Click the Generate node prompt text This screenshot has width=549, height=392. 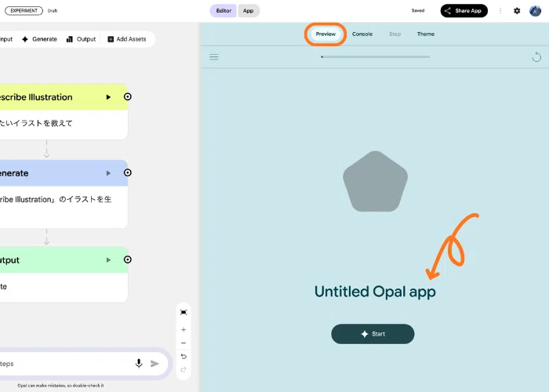pyautogui.click(x=56, y=199)
